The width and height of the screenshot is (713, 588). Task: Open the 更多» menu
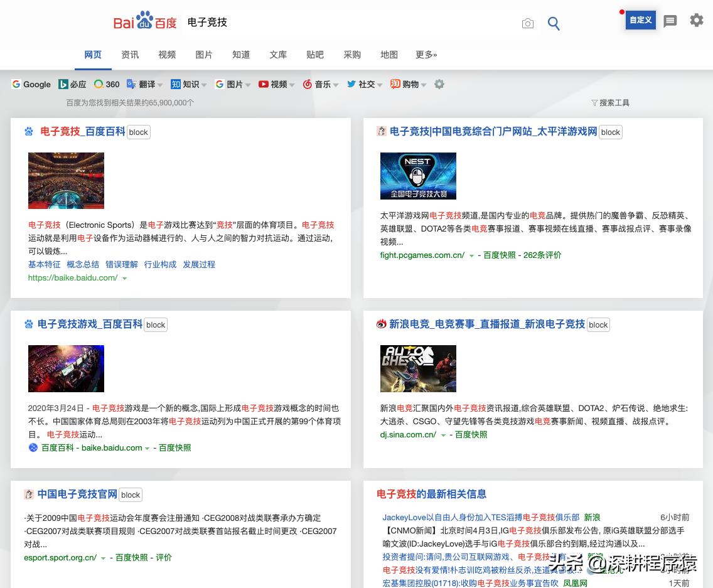click(x=426, y=55)
